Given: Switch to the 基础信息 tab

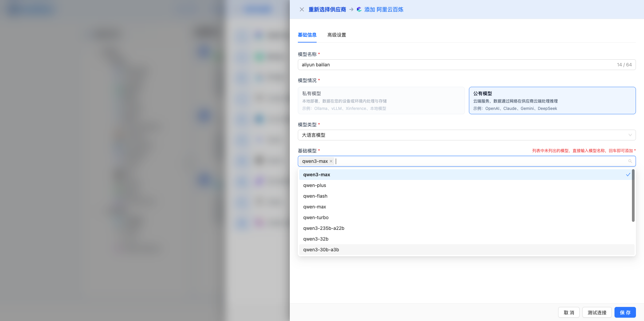Looking at the screenshot, I should pos(307,35).
